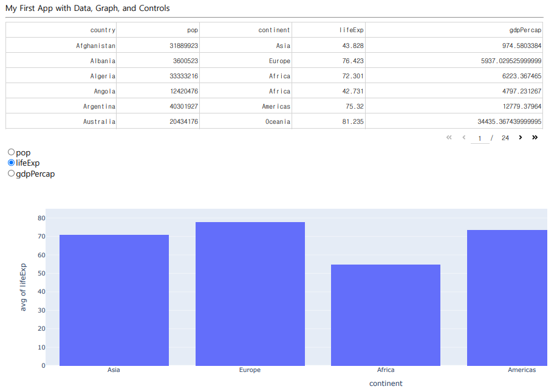Image resolution: width=557 pixels, height=392 pixels.
Task: Click life expectancy value 81.235
Action: (329, 121)
